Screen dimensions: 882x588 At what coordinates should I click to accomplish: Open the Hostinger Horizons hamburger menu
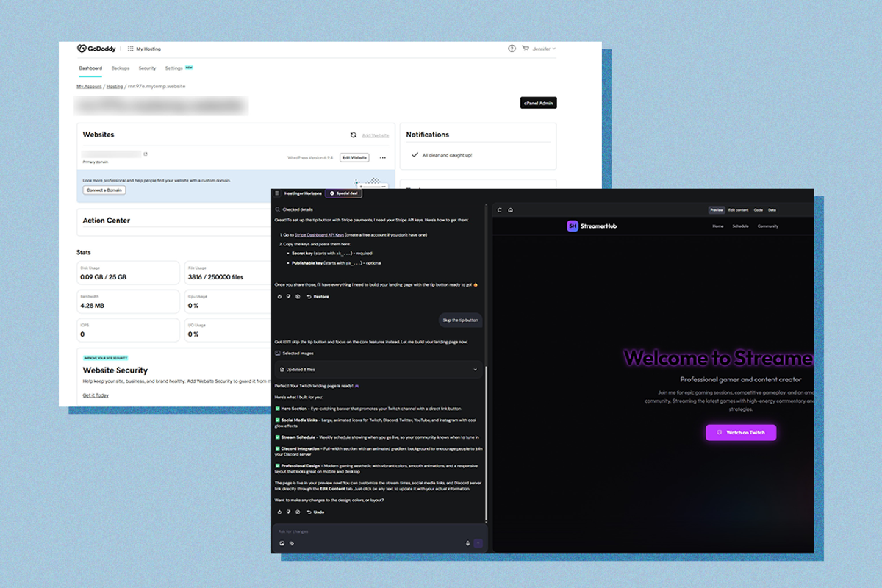(x=277, y=193)
